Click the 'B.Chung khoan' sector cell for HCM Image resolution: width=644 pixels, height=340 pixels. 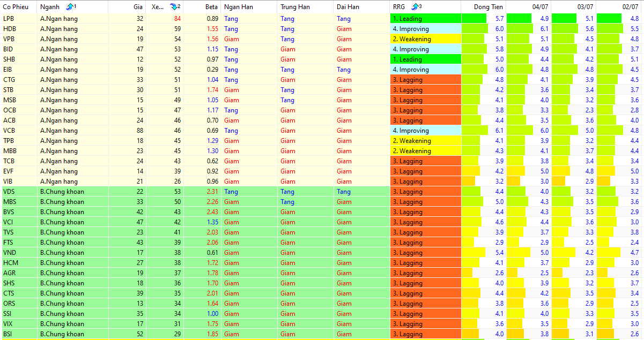(x=72, y=263)
